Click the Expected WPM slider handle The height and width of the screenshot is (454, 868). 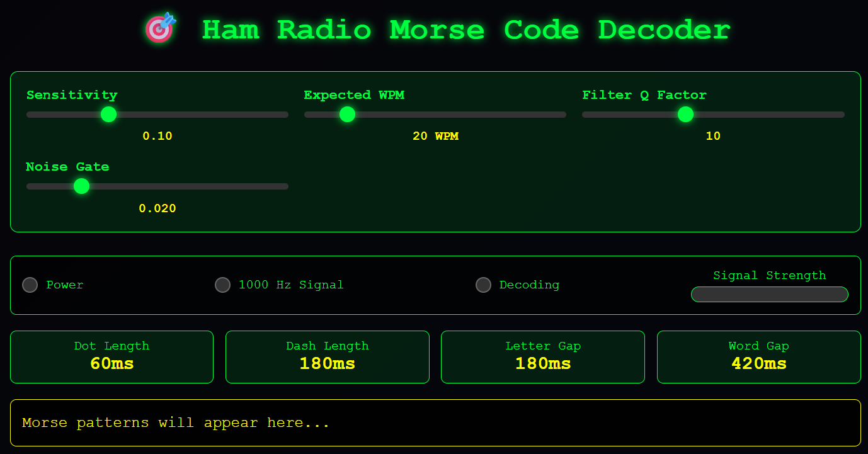[347, 115]
